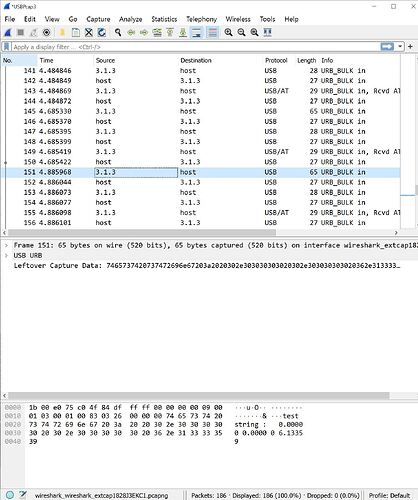Open the Help menu
Screen dimensions: 418x500
[x=291, y=19]
